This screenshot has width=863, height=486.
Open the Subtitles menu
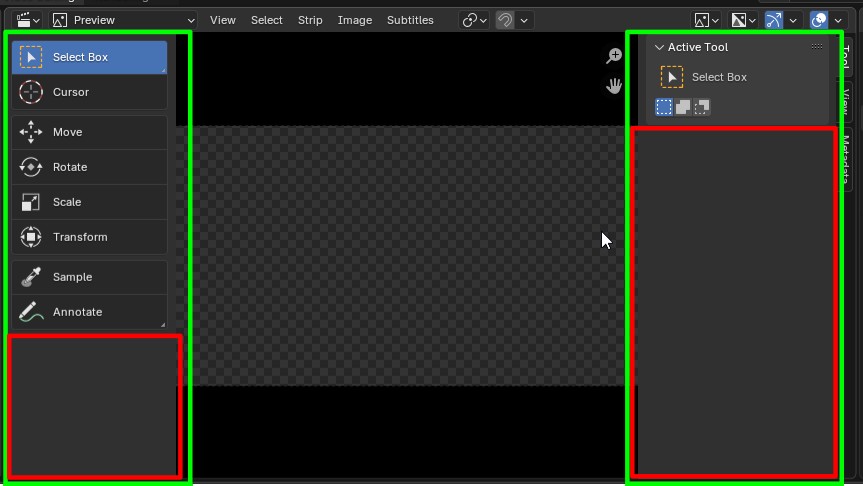410,20
